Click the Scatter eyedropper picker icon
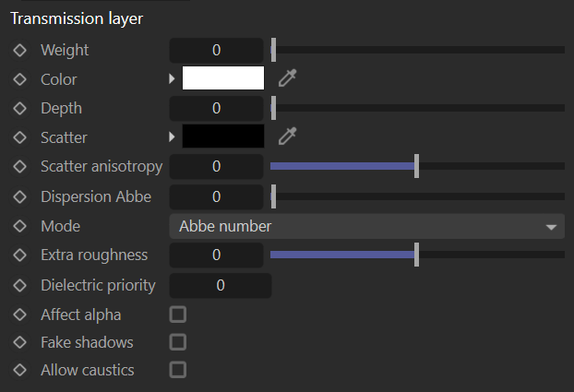The height and width of the screenshot is (392, 574). tap(288, 137)
